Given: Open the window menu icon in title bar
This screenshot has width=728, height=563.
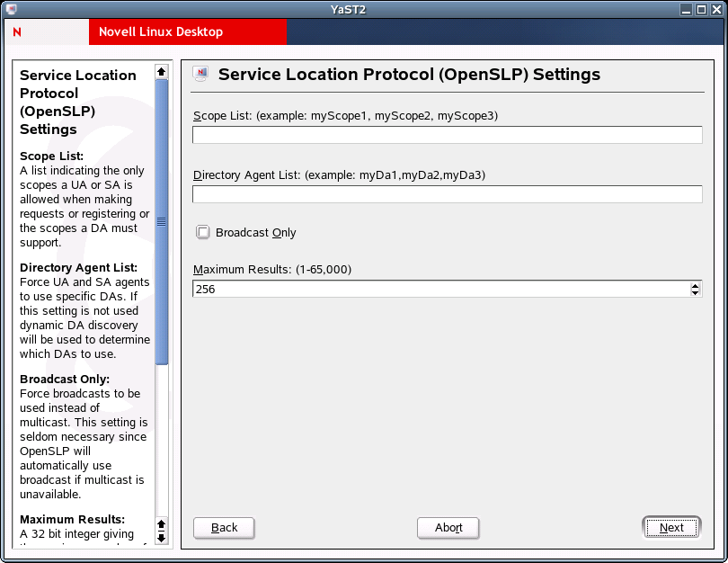Looking at the screenshot, I should [x=12, y=9].
